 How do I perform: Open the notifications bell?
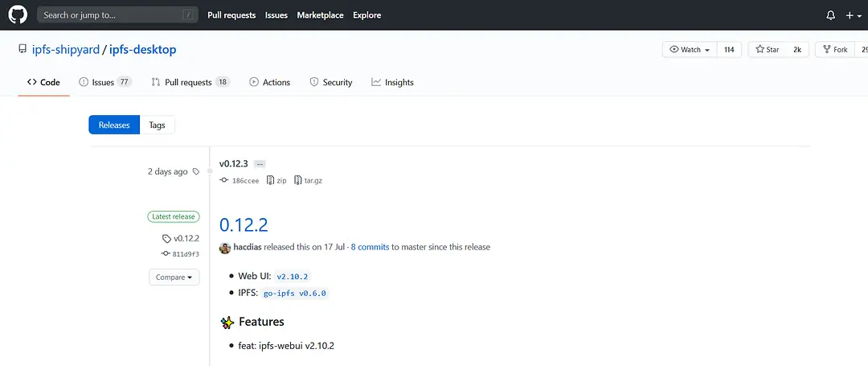[831, 15]
